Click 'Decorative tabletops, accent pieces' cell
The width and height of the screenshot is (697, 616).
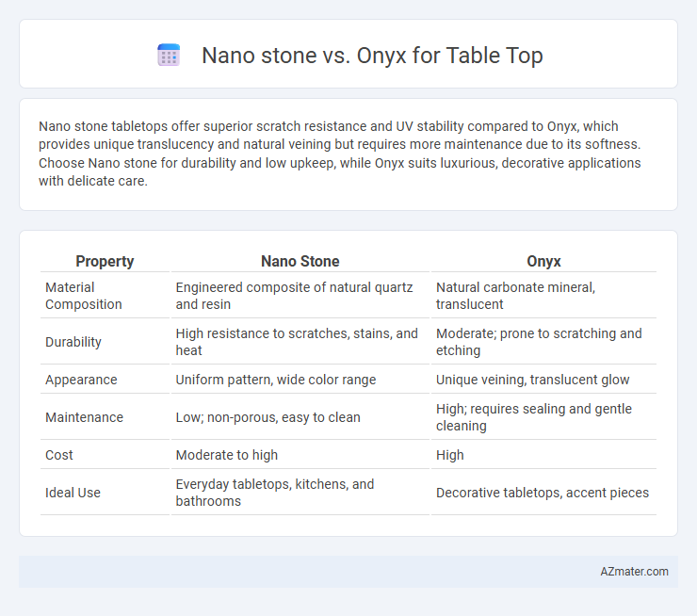543,493
